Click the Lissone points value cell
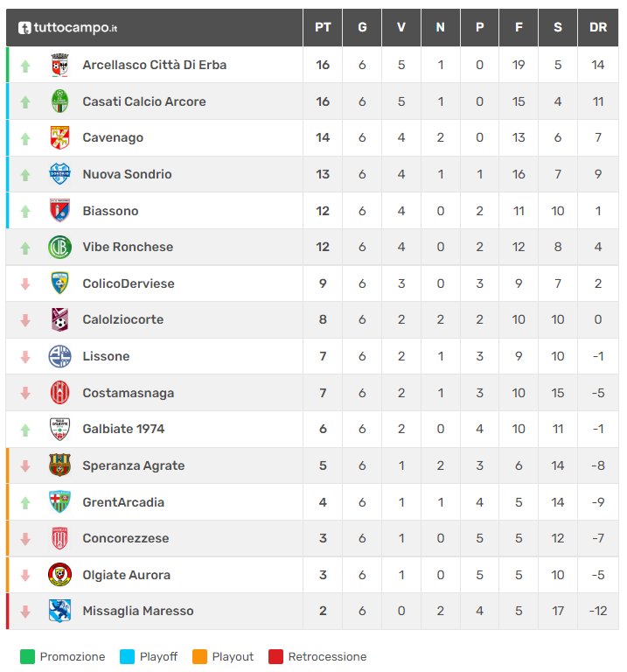The width and height of the screenshot is (627, 672). pos(323,356)
